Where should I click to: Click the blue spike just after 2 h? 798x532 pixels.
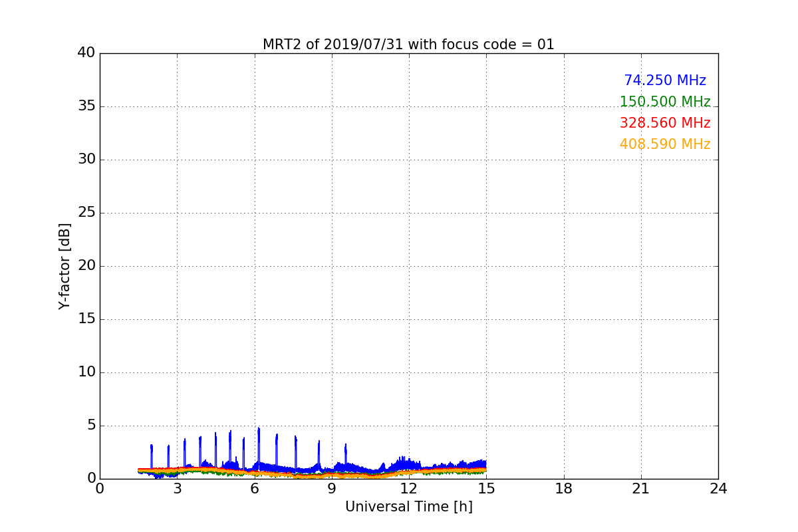152,456
